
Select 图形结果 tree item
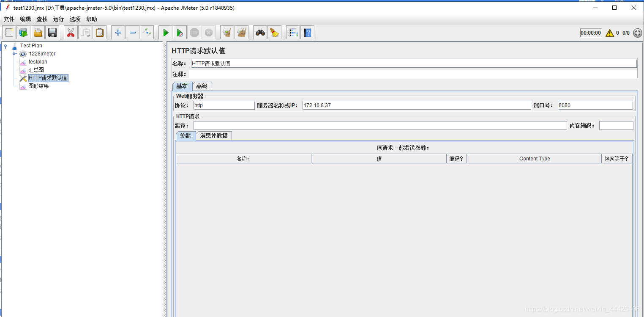tap(39, 86)
